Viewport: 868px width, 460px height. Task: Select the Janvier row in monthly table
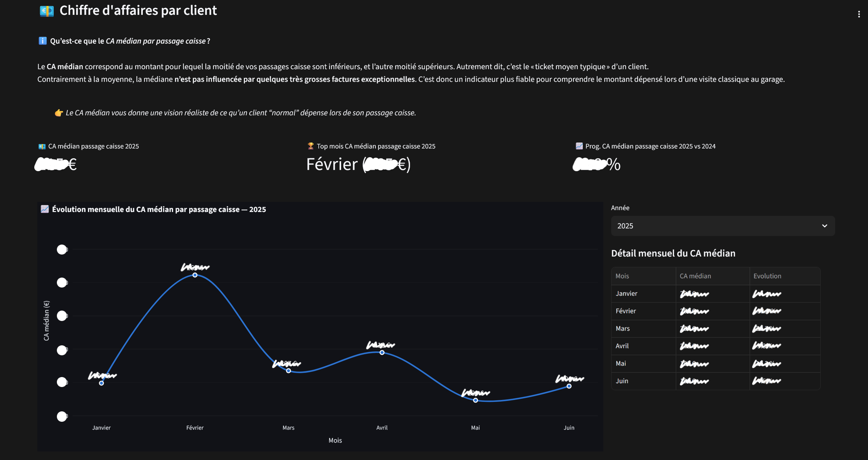pyautogui.click(x=626, y=294)
